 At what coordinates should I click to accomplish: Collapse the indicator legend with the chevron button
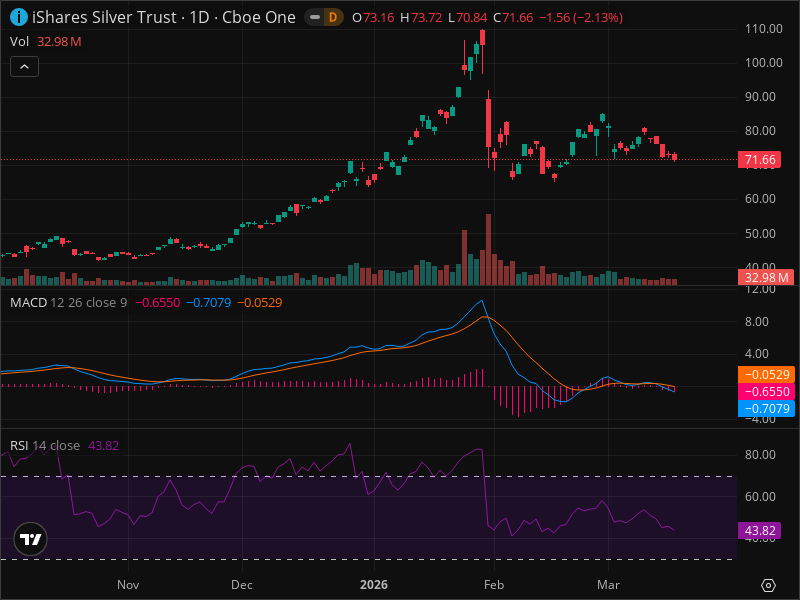[x=24, y=67]
